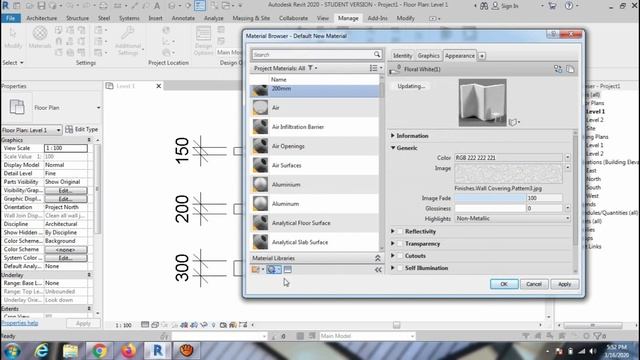Click Cancel in the Material Browser

tap(534, 284)
